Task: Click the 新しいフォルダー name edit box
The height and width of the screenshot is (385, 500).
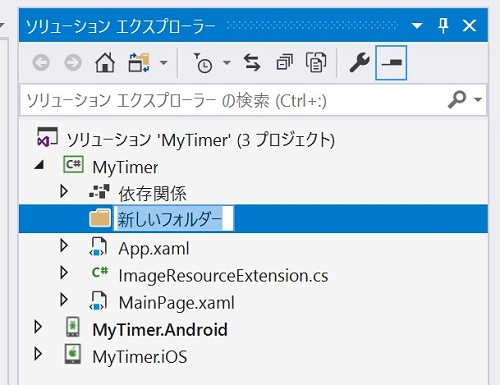Action: 174,219
